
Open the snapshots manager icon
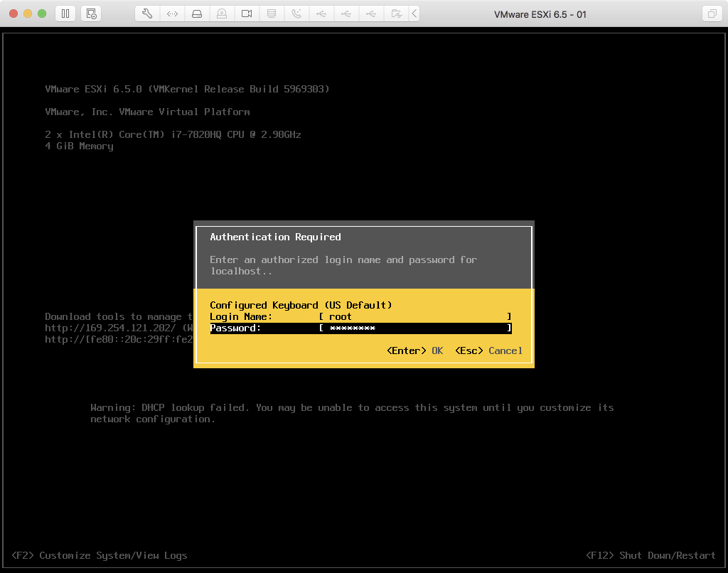(x=90, y=14)
